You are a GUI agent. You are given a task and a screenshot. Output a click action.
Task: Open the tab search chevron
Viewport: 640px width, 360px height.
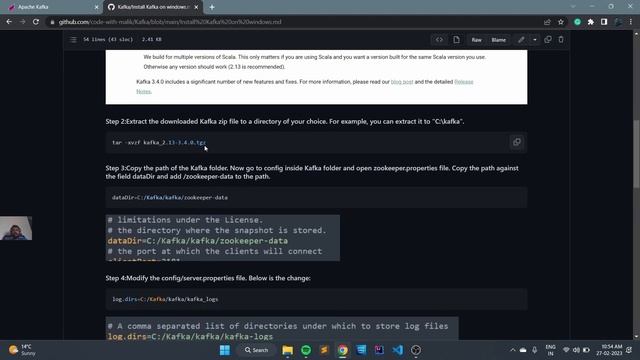click(x=573, y=7)
